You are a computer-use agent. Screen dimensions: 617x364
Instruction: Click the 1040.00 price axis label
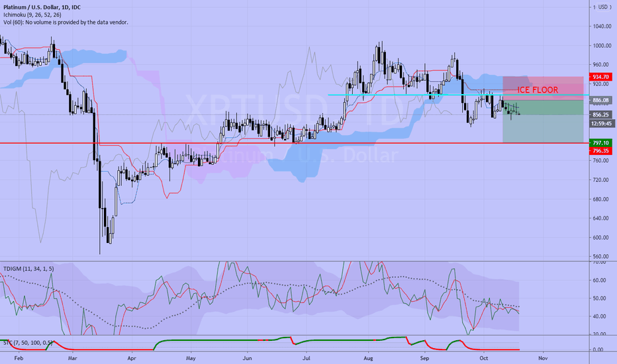tap(602, 26)
